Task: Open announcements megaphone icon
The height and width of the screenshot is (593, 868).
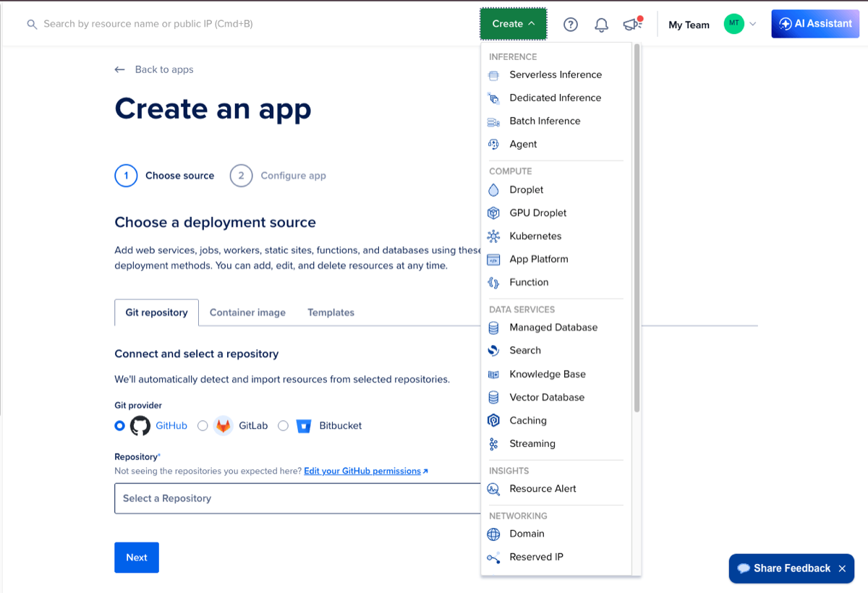Action: [633, 25]
